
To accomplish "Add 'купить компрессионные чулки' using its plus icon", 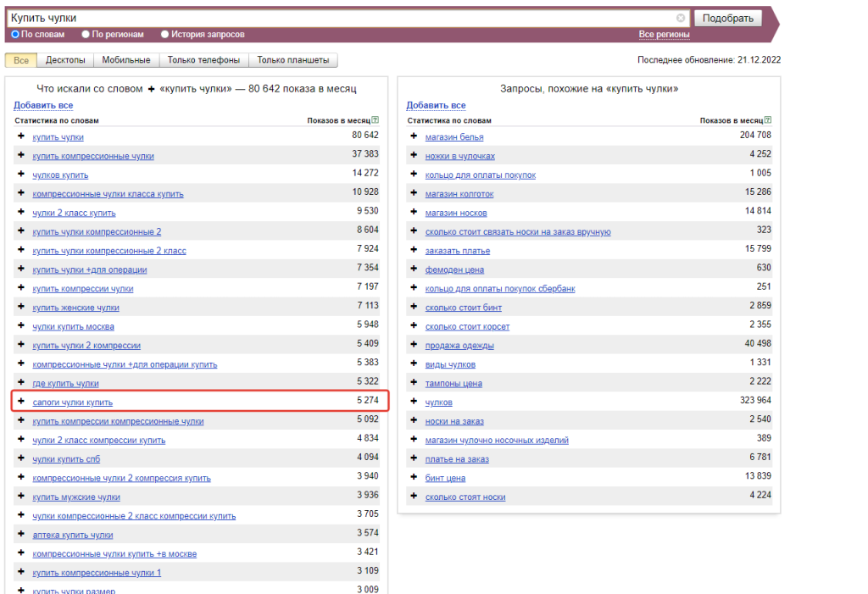I will tap(21, 155).
